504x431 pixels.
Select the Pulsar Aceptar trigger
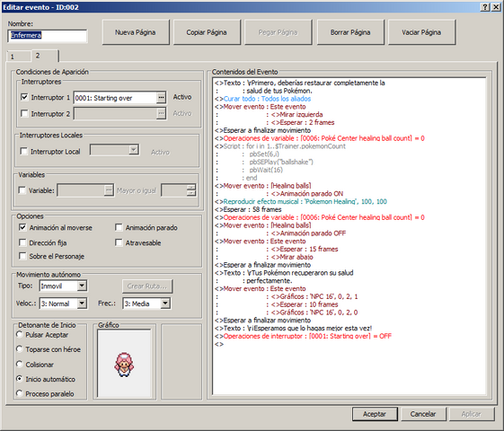click(x=20, y=335)
